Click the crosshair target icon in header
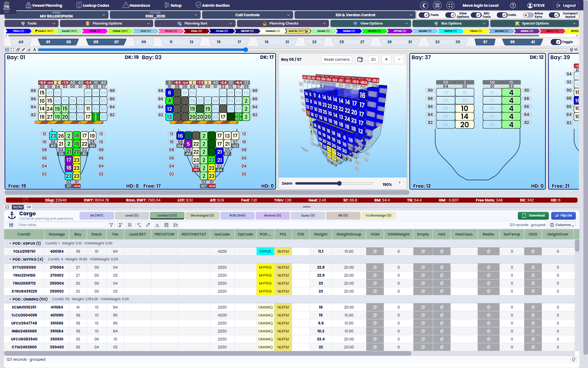This screenshot has width=588, height=368. tap(450, 5)
